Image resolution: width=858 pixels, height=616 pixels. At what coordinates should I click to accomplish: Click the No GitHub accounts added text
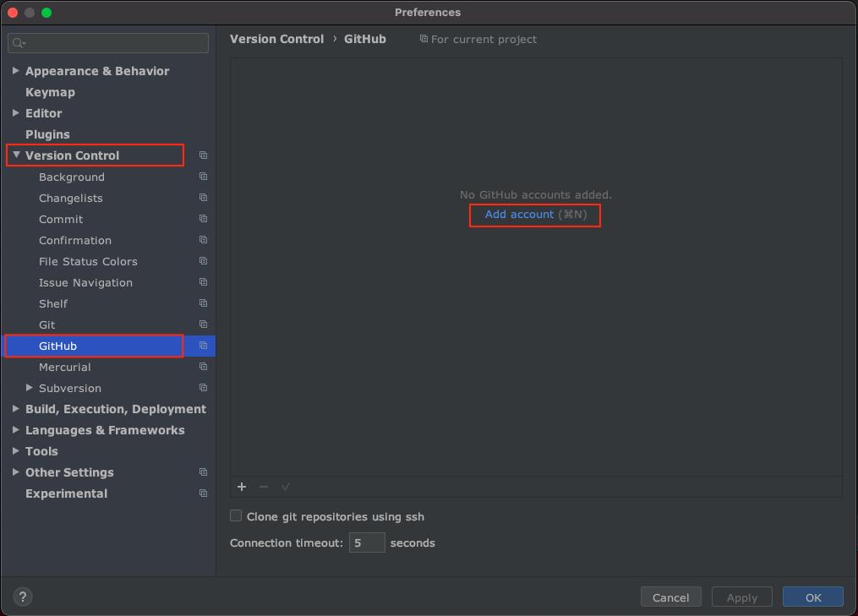click(536, 194)
